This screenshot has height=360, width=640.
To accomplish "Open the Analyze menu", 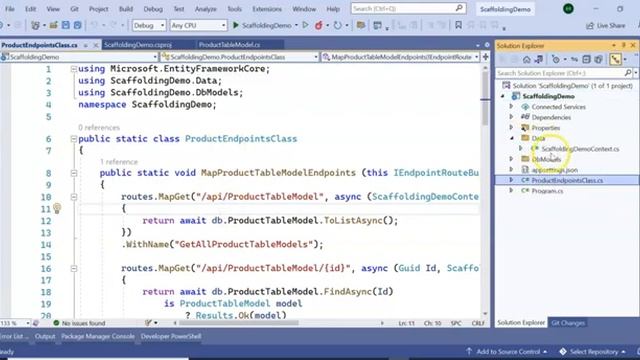I will tap(206, 9).
